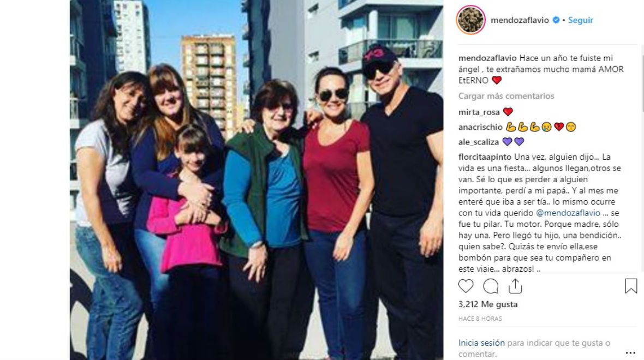Open the mendozaflavio username in header
This screenshot has width=644, height=360.
[520, 20]
